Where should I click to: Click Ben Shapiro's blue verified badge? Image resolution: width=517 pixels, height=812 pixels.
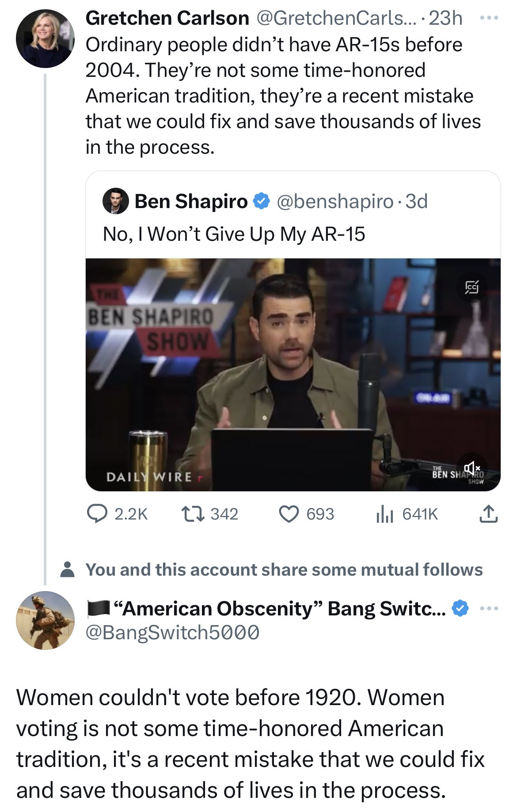(x=262, y=201)
